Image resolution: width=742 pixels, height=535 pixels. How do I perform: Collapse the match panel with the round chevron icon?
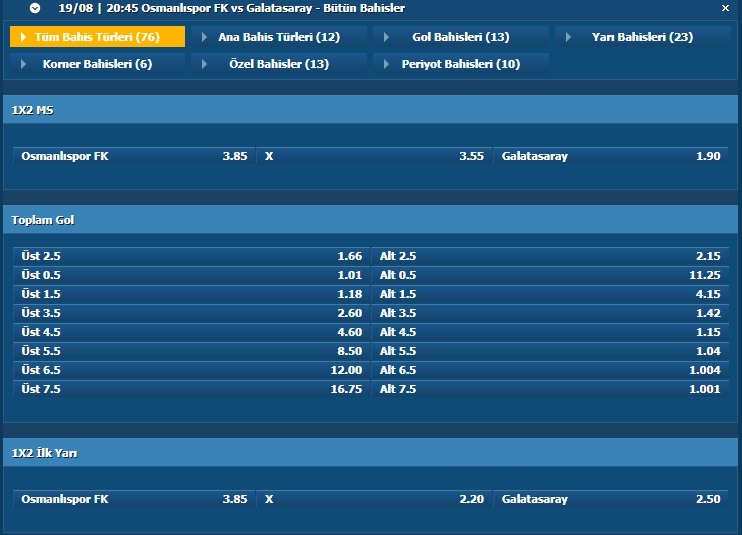35,8
